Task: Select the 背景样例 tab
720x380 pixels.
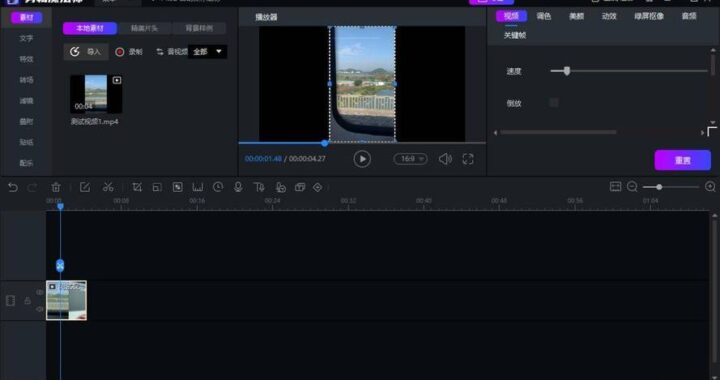Action: pos(199,28)
